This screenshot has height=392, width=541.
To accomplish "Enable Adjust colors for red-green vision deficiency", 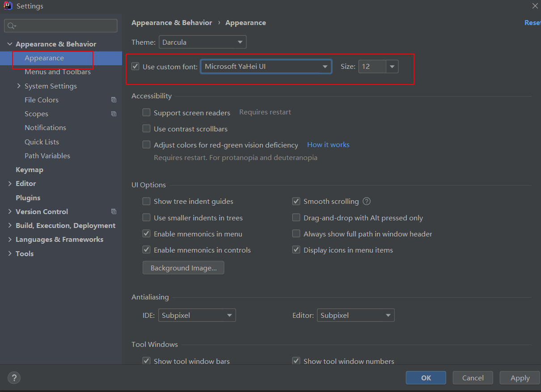I will click(x=146, y=144).
